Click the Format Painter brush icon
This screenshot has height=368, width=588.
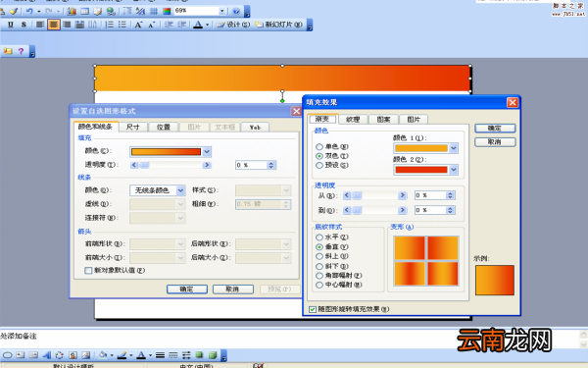[x=14, y=11]
